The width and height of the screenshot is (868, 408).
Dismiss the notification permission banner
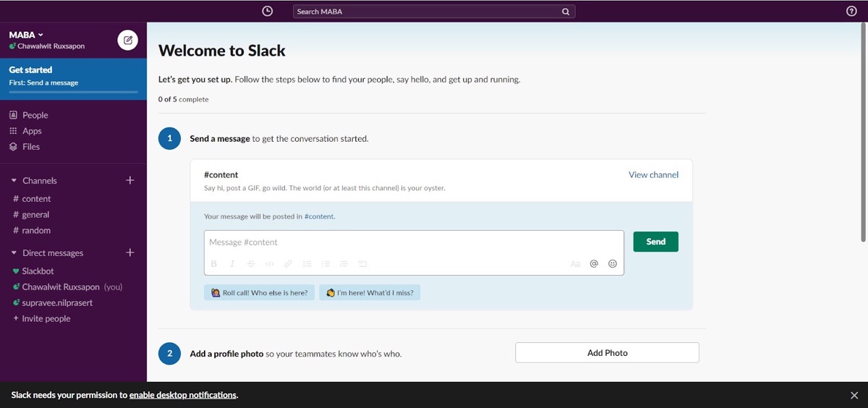[854, 396]
